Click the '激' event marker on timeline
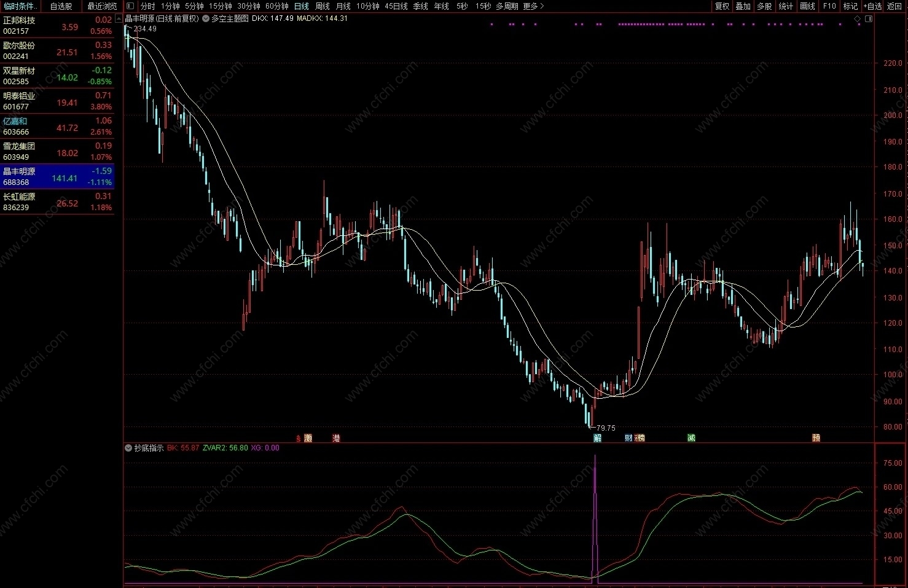 click(308, 438)
